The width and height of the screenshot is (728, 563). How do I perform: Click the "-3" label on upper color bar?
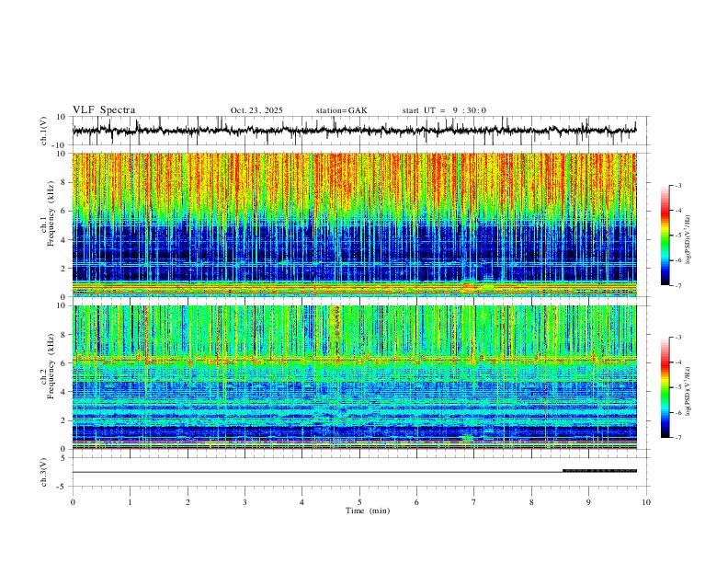[677, 185]
